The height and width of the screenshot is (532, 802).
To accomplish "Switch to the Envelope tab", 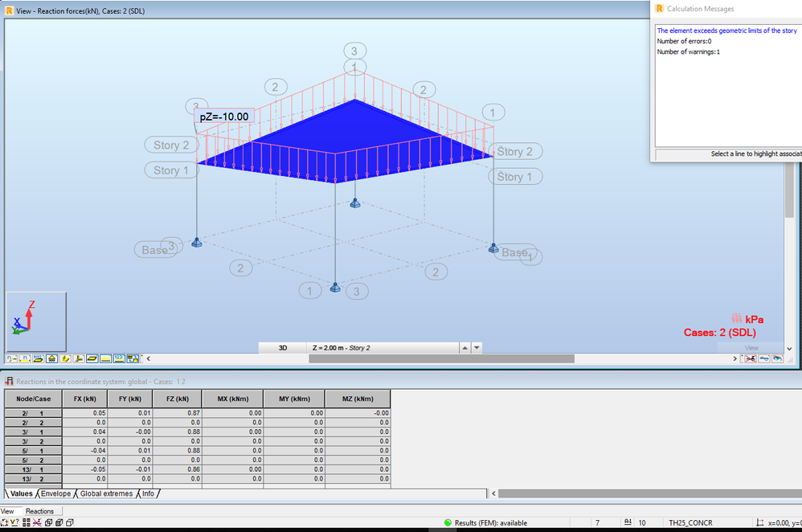I will (x=55, y=493).
